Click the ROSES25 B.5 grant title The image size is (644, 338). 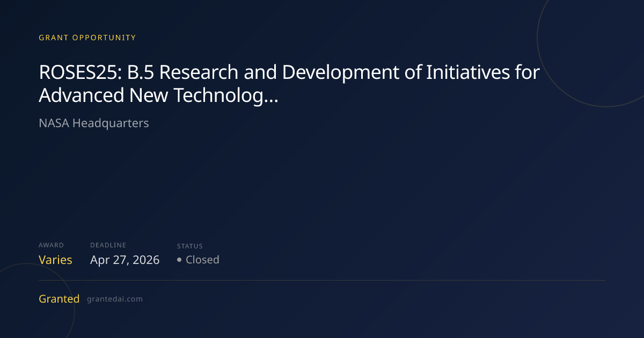tap(289, 83)
